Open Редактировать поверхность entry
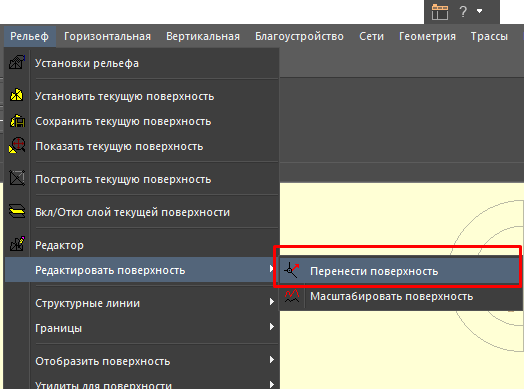Image resolution: width=524 pixels, height=389 pixels. pos(142,270)
